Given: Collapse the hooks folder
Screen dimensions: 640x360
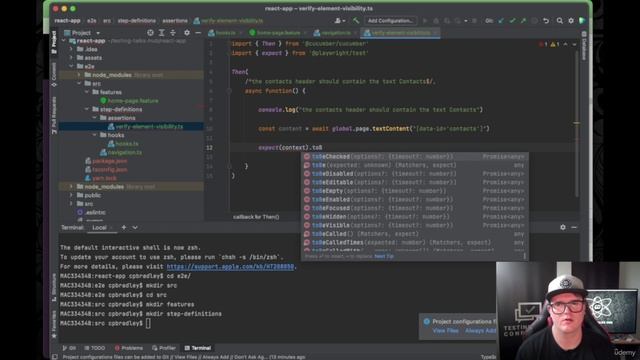Looking at the screenshot, I should point(94,135).
